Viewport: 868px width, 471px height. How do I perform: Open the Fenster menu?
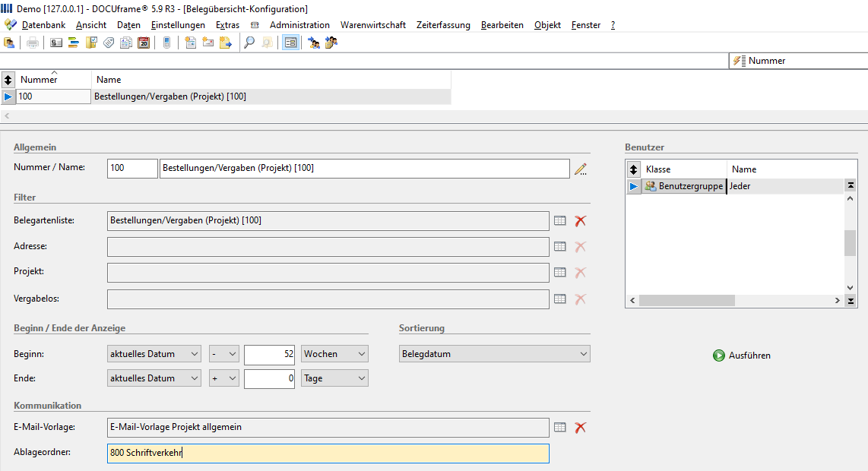(x=586, y=25)
